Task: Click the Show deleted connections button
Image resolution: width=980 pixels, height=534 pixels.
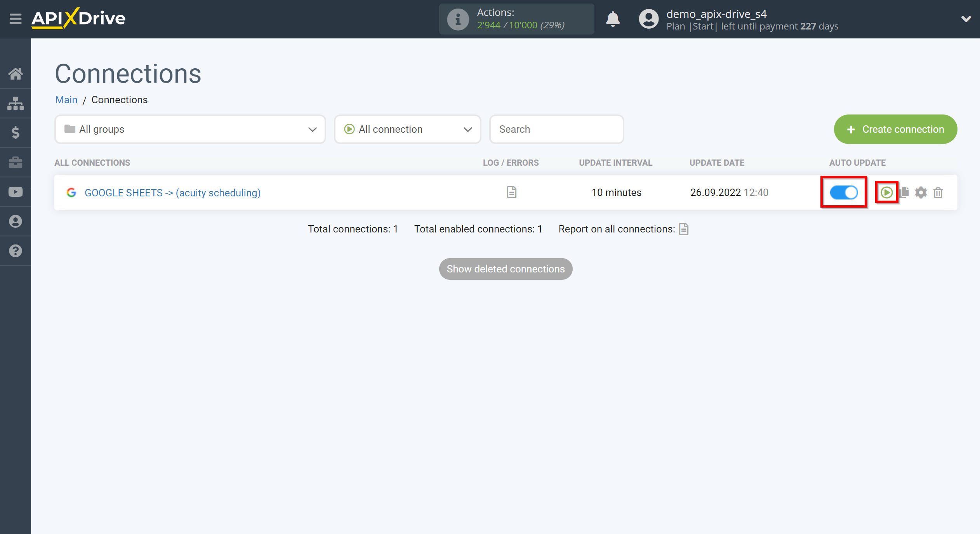Action: [506, 269]
